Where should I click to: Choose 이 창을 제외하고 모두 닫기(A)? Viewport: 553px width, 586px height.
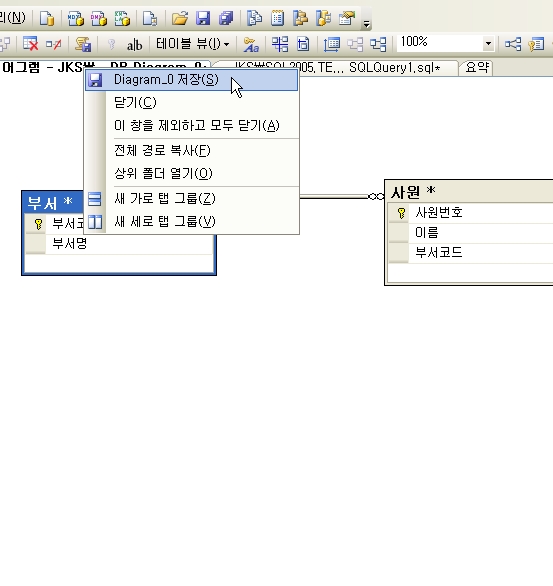pos(191,126)
